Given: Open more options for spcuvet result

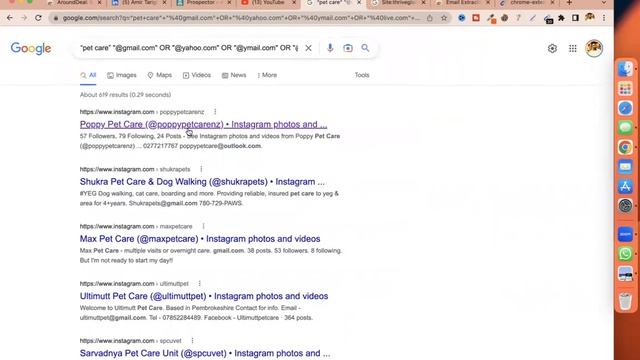Looking at the screenshot, I should (x=192, y=340).
